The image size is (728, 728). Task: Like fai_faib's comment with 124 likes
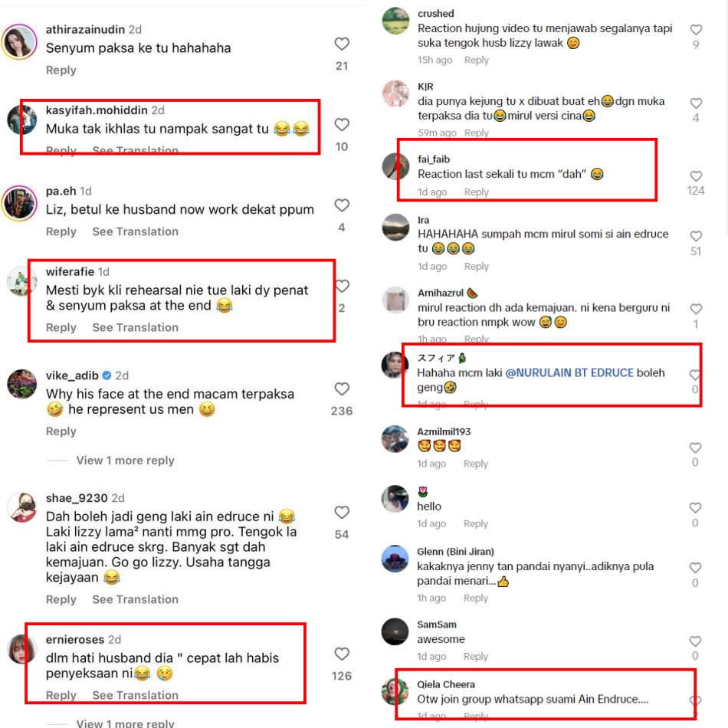[696, 176]
